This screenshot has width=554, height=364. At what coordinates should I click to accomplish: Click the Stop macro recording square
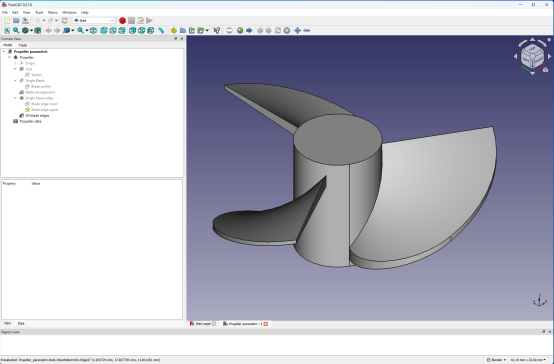(131, 20)
